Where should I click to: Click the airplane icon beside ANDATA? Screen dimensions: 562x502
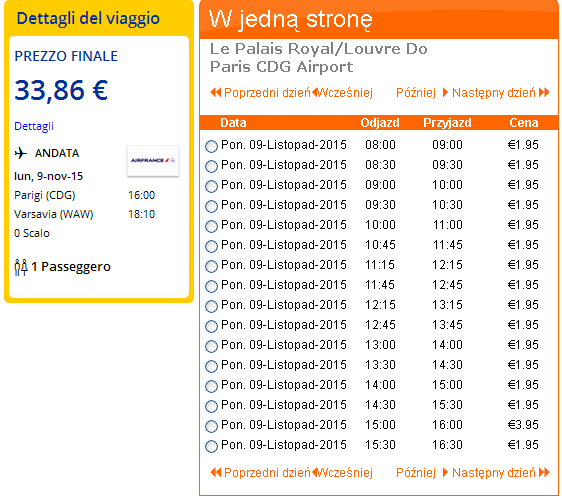coord(21,153)
